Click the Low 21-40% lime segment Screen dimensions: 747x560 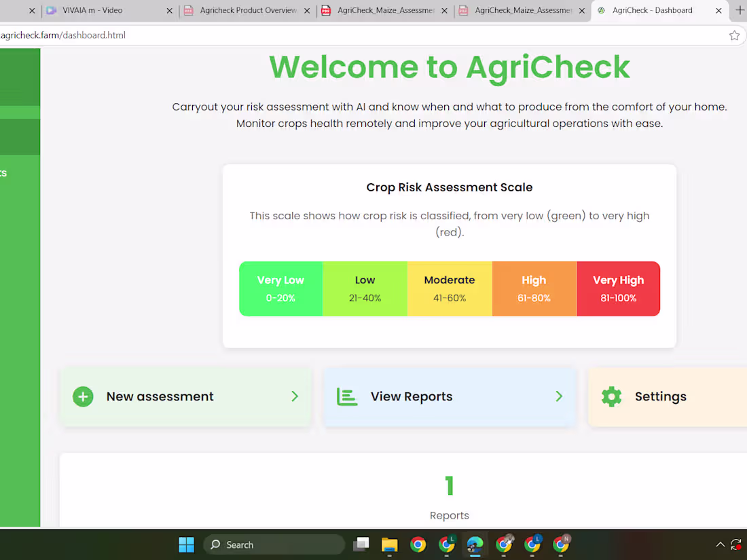point(365,288)
